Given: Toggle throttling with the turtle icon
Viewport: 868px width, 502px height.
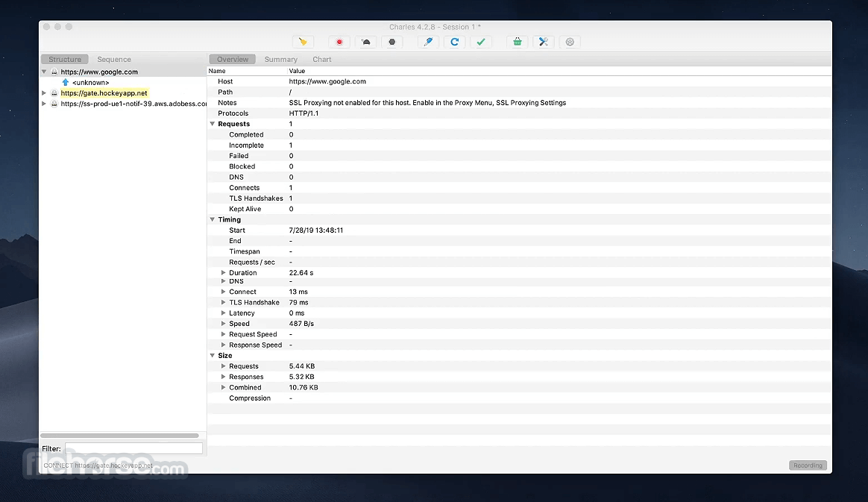Looking at the screenshot, I should (x=366, y=42).
